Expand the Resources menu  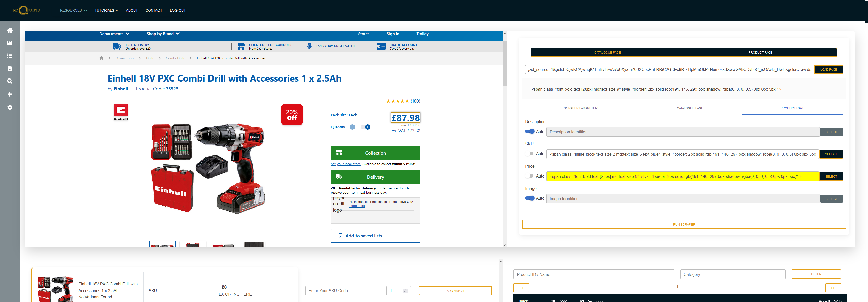point(74,10)
